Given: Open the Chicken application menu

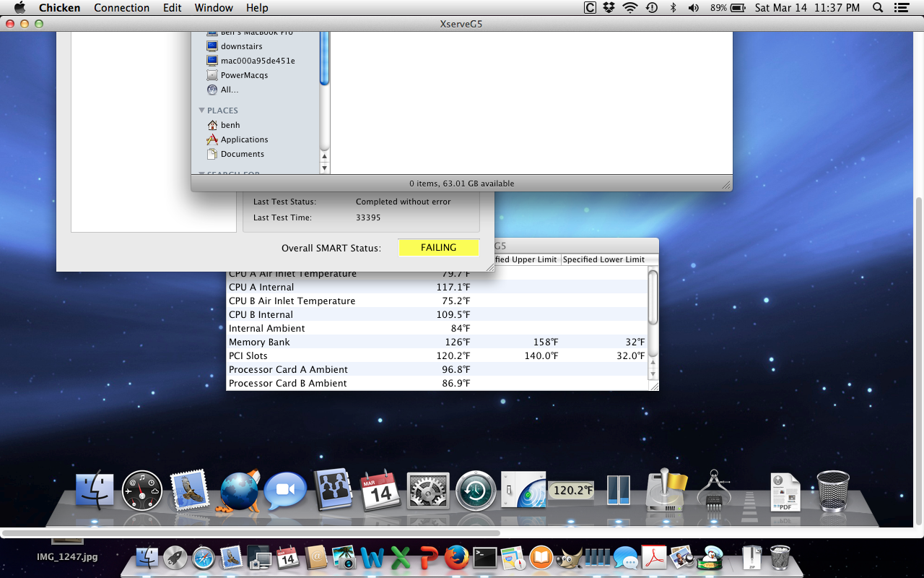Looking at the screenshot, I should pyautogui.click(x=59, y=8).
